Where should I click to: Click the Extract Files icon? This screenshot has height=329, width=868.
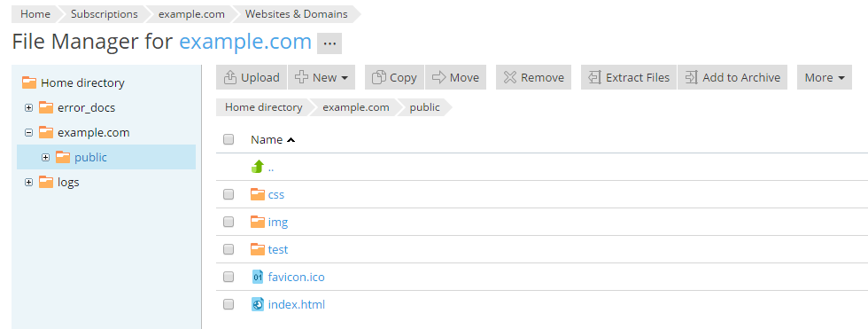pos(594,77)
